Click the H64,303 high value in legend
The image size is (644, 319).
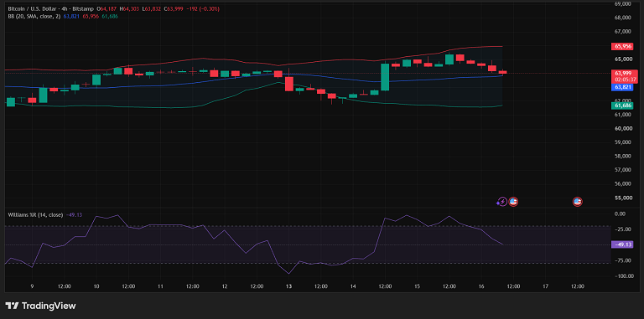(x=128, y=8)
